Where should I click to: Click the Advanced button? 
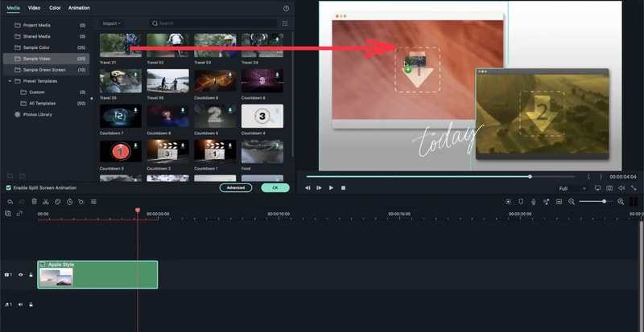pyautogui.click(x=236, y=187)
